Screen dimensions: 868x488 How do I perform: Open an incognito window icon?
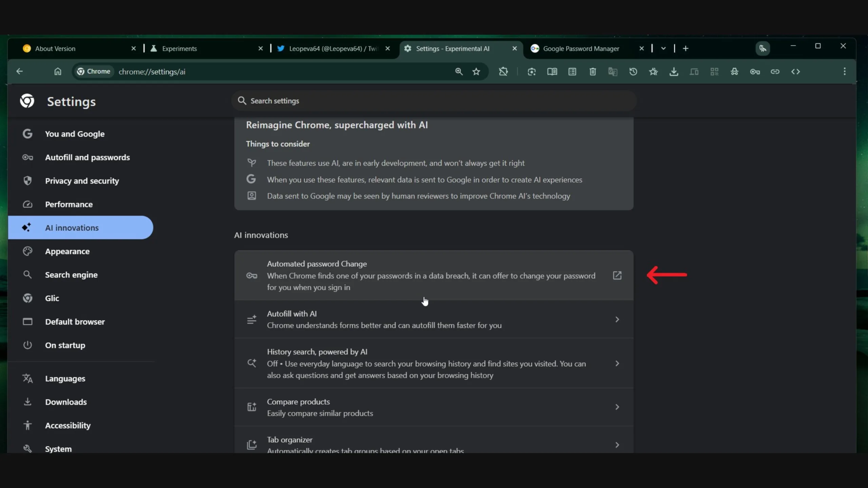[734, 72]
